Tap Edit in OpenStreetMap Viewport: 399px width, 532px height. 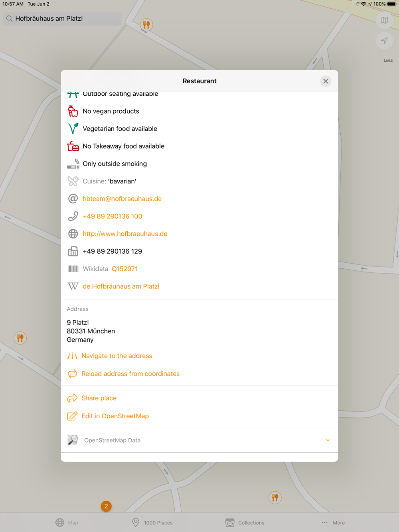click(115, 416)
